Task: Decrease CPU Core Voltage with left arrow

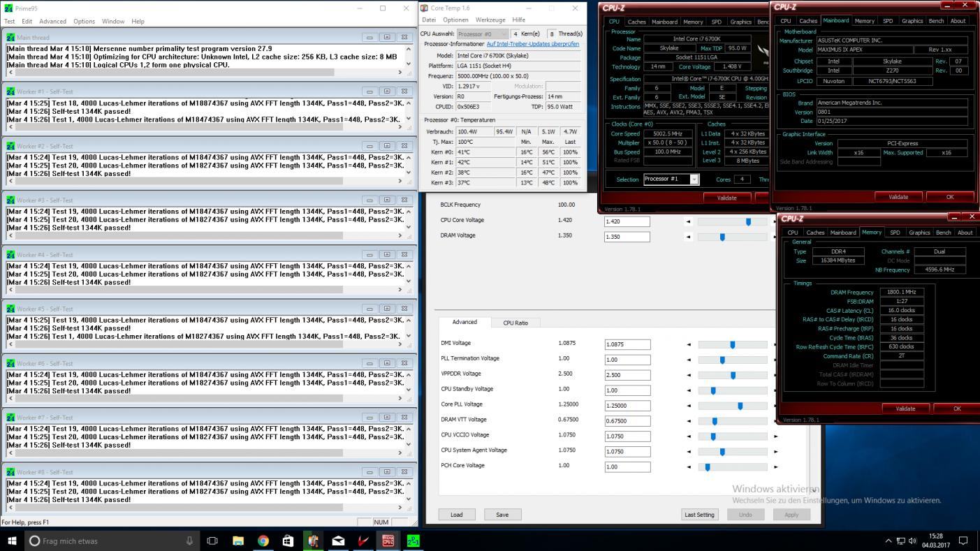Action: click(x=688, y=222)
